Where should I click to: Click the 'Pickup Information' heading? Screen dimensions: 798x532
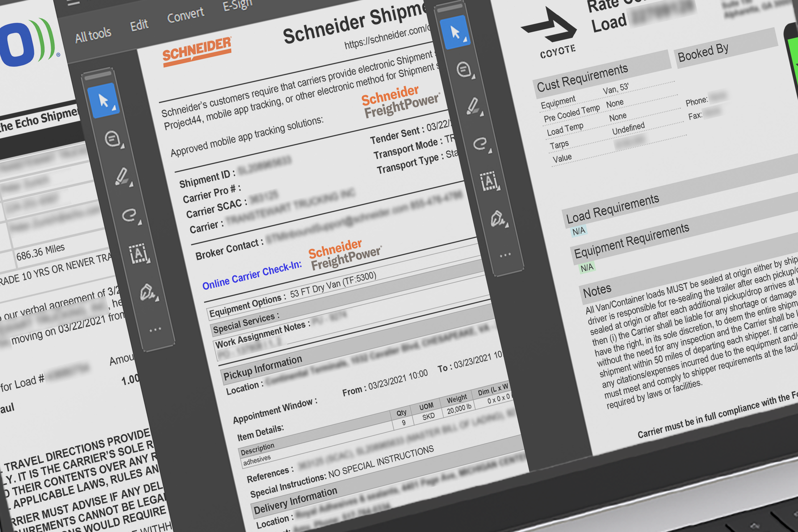263,368
